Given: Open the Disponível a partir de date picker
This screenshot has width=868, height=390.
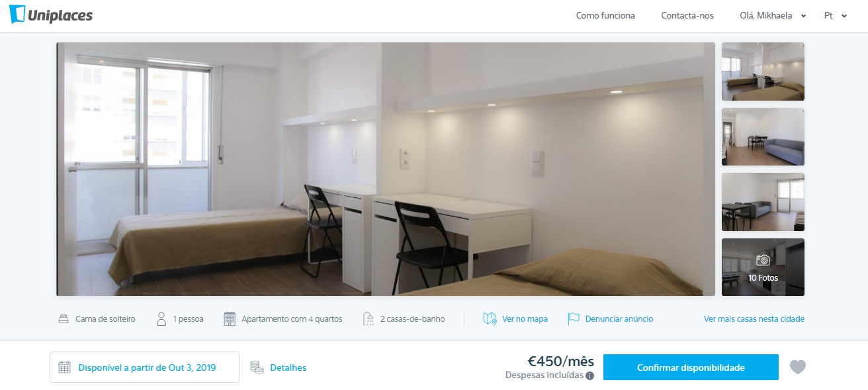Looking at the screenshot, I should (144, 367).
